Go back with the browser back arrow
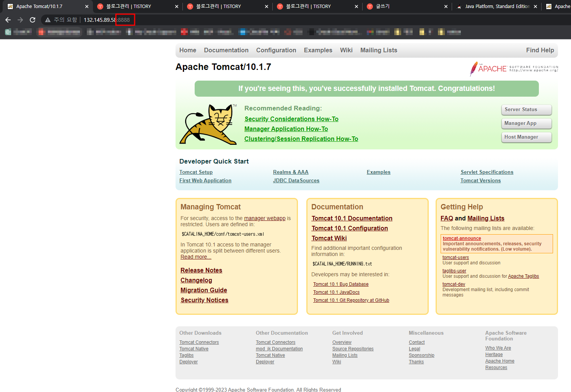This screenshot has width=571, height=392. click(8, 20)
